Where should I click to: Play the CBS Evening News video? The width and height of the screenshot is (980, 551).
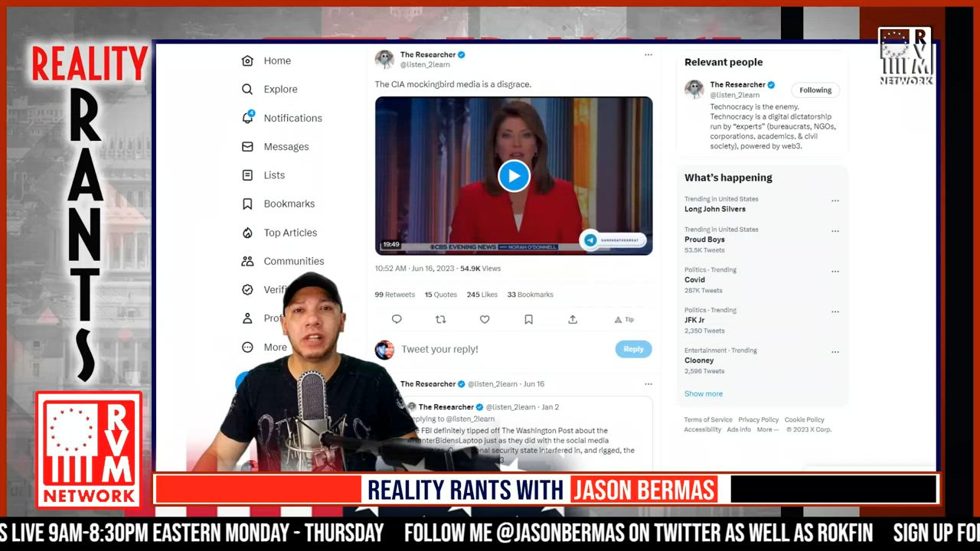click(x=514, y=176)
